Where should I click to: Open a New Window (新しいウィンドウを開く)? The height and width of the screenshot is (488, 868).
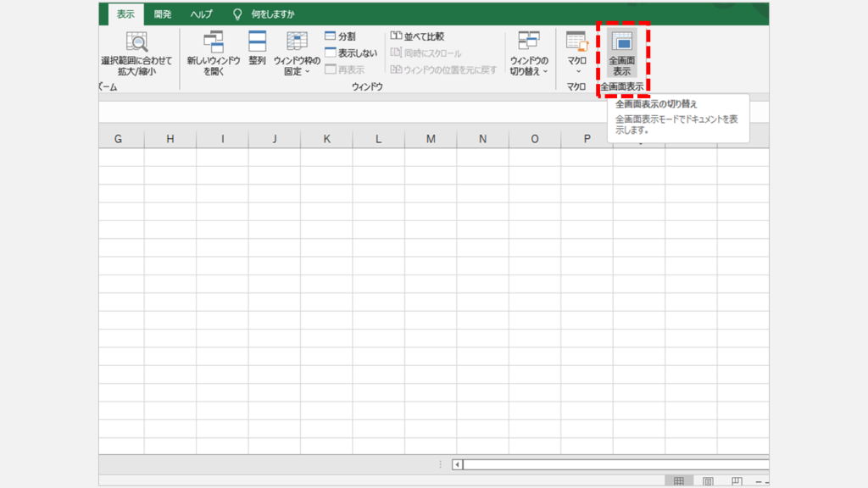[213, 53]
